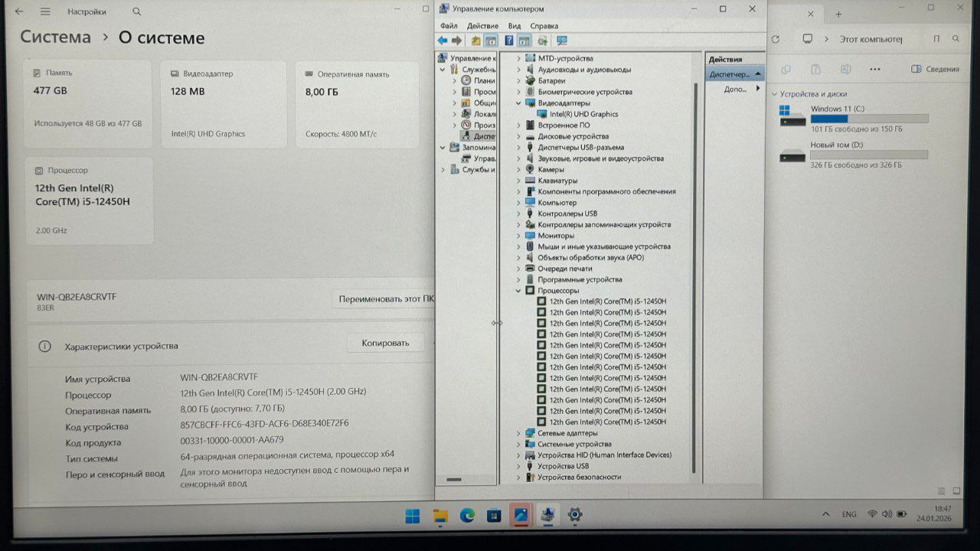Collapse the Устройства и диски group
The width and height of the screenshot is (980, 551).
(x=772, y=94)
